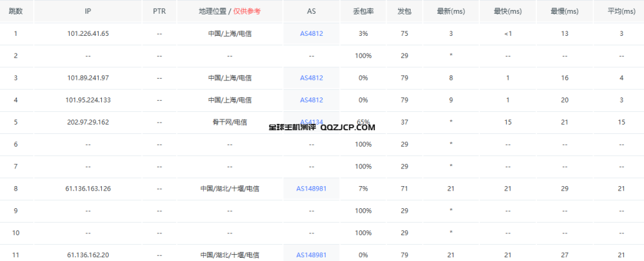This screenshot has width=644, height=261.
Task: Open AS4812 link in hop 1 row
Action: pyautogui.click(x=311, y=34)
